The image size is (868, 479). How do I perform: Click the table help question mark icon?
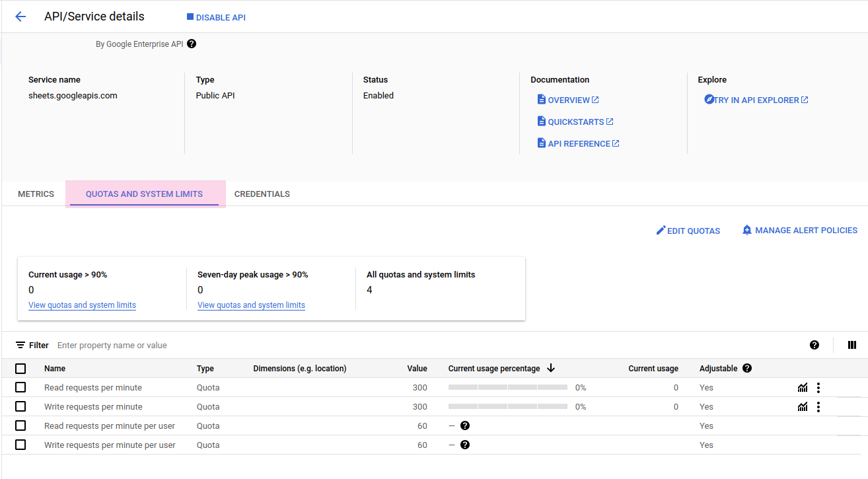click(814, 345)
